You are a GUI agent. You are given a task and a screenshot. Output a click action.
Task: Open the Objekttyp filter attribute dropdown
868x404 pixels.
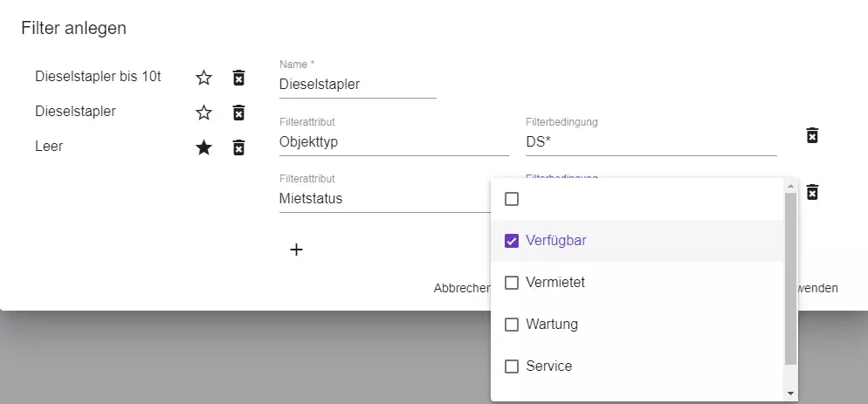pos(393,141)
